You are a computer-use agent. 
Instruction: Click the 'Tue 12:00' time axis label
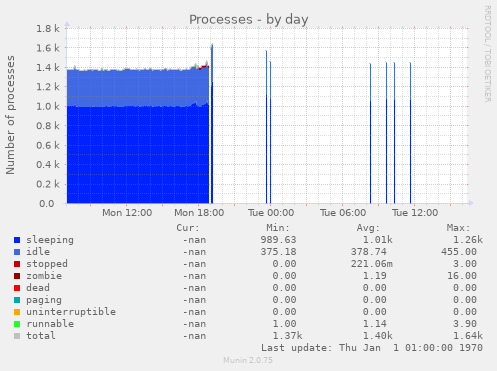(x=415, y=213)
